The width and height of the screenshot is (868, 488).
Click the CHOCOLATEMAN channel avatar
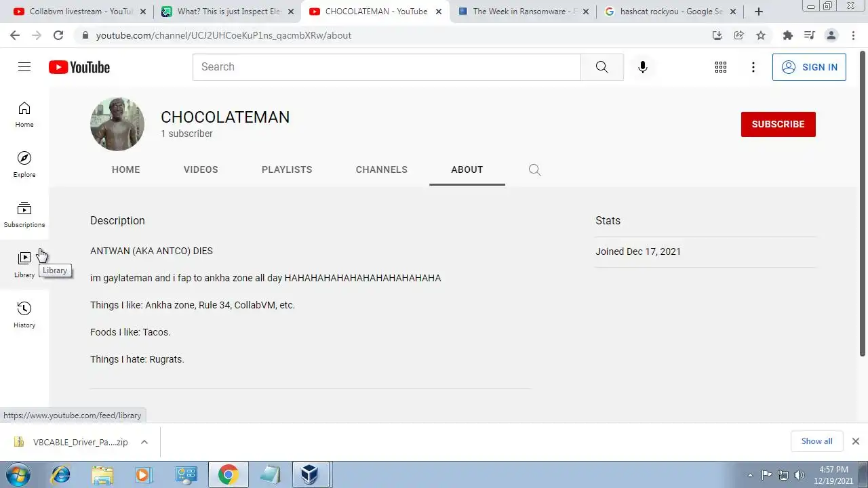(117, 124)
